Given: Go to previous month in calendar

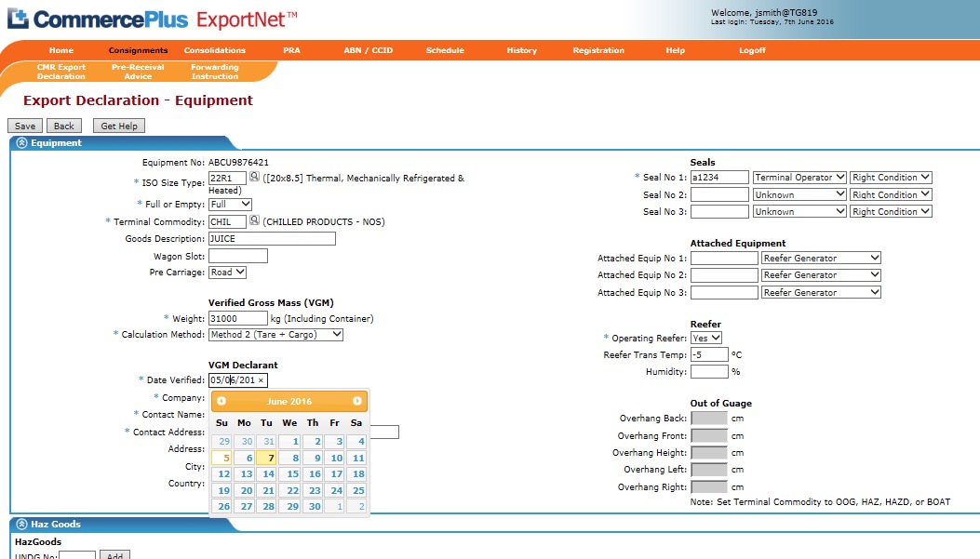Looking at the screenshot, I should click(222, 401).
